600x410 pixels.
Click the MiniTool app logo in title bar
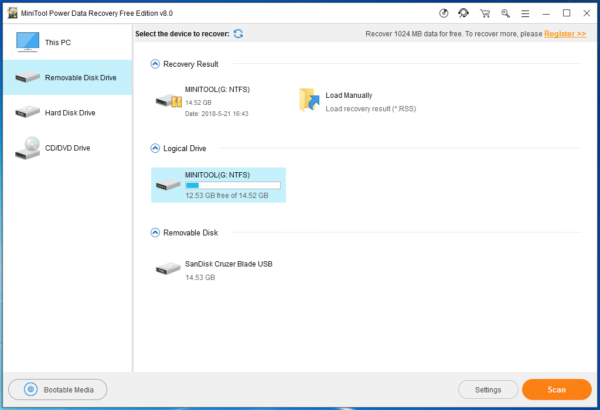point(12,13)
